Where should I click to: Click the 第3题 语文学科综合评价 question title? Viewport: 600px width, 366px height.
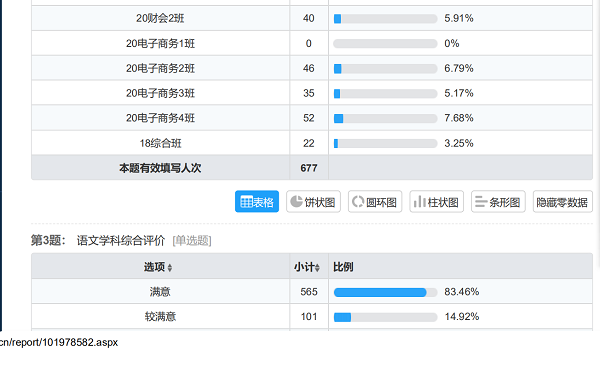point(121,240)
